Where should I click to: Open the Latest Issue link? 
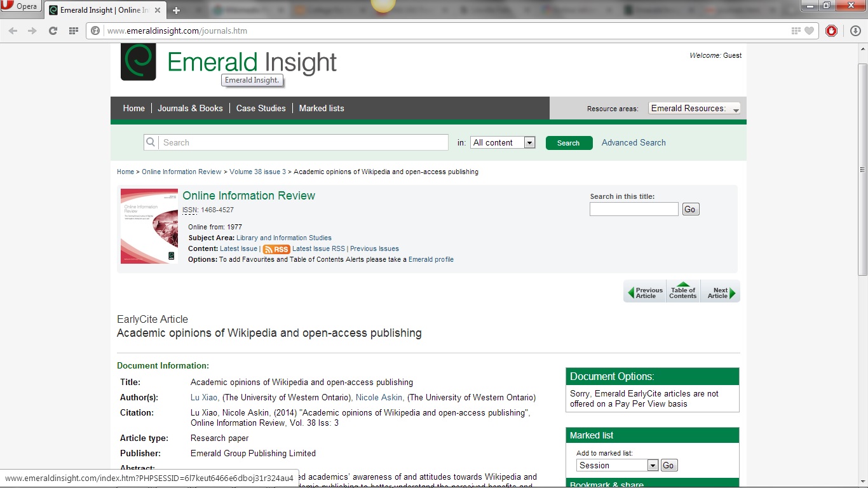(x=238, y=248)
